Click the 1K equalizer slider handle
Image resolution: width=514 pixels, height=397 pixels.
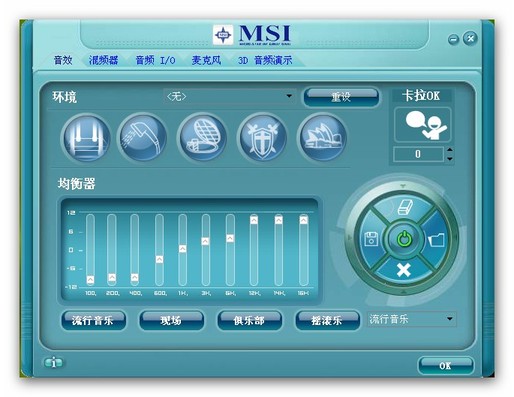182,249
